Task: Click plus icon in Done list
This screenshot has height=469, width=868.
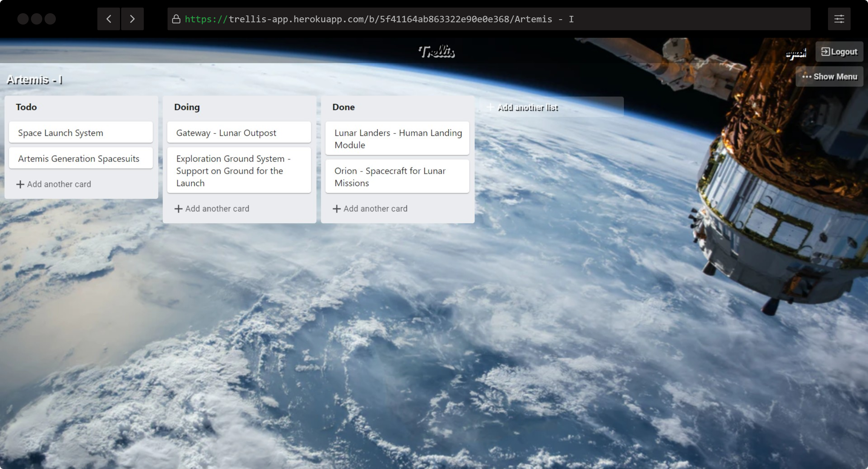Action: tap(337, 209)
